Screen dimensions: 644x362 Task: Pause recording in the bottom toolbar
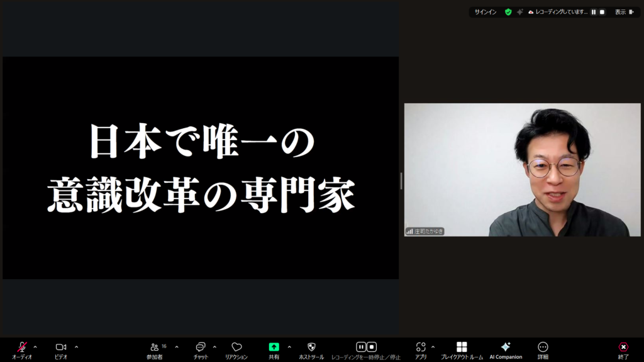[x=361, y=347]
